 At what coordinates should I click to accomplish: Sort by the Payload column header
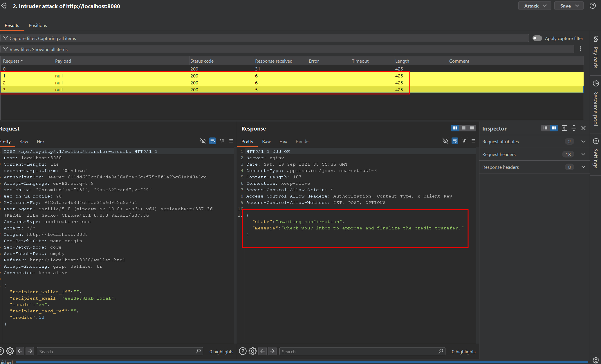coord(121,61)
